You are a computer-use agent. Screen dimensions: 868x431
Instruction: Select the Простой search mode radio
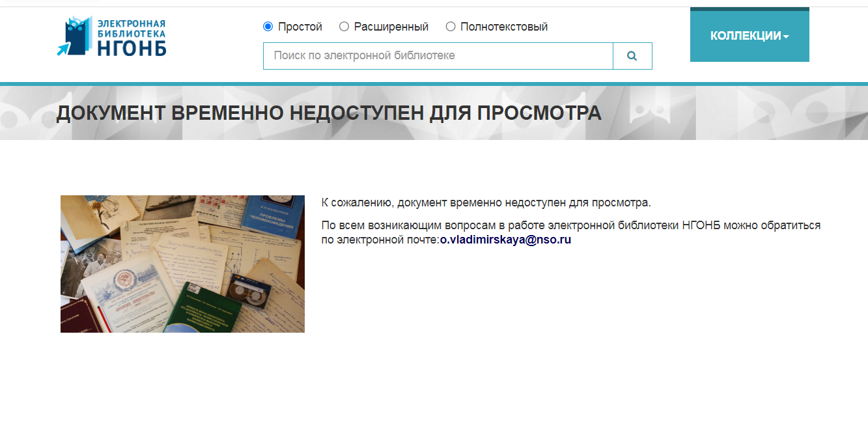click(268, 27)
